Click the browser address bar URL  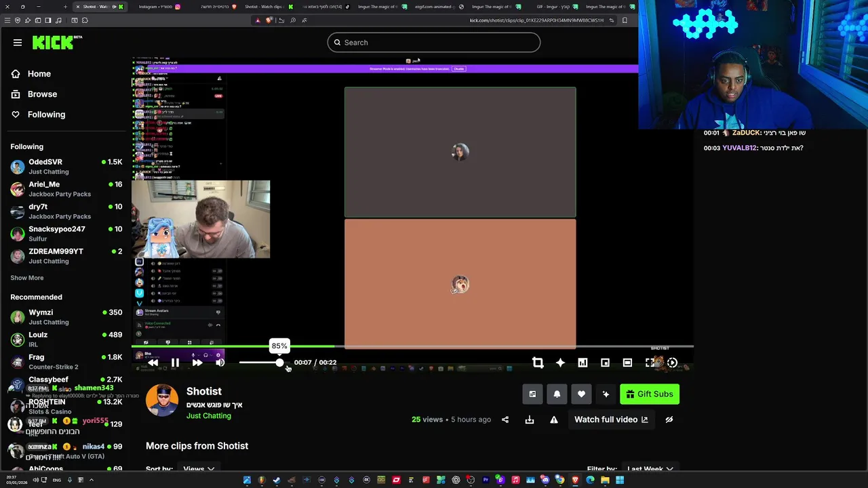click(x=536, y=20)
